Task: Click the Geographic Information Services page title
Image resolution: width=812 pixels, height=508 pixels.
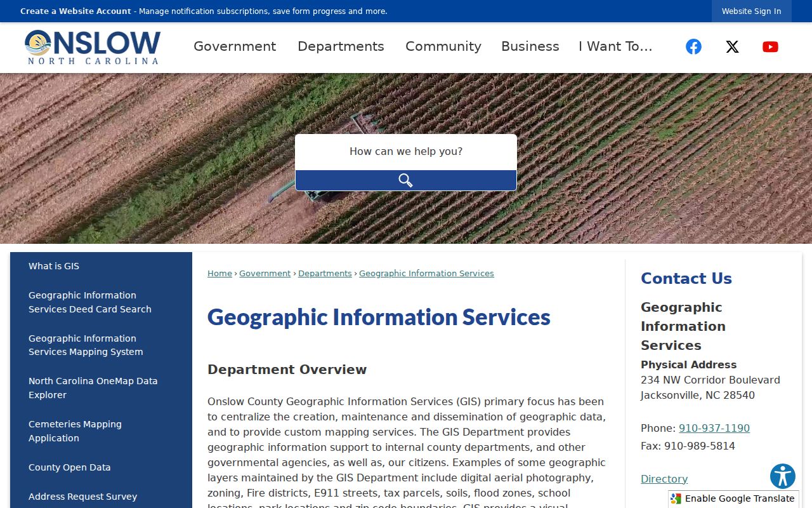Action: pos(379,317)
